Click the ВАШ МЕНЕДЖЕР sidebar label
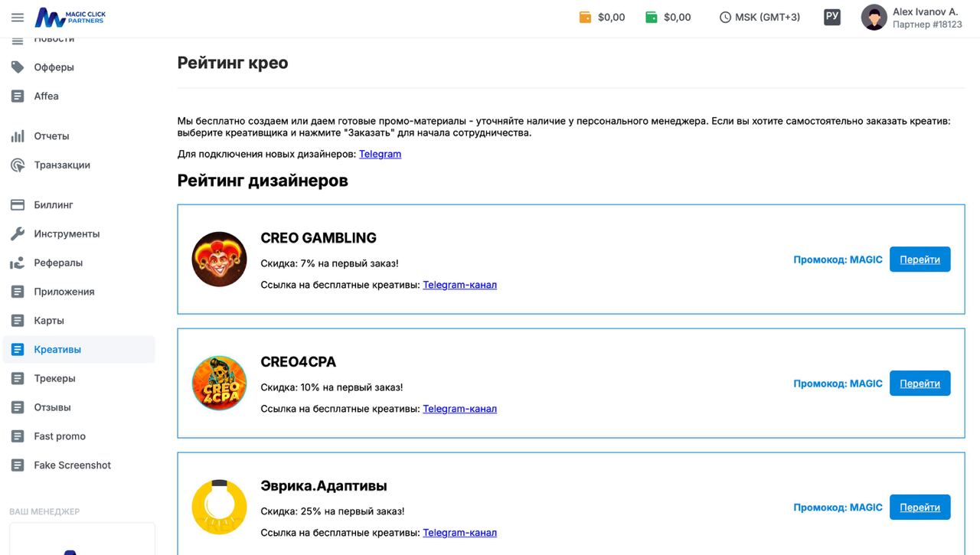The width and height of the screenshot is (980, 555). (x=44, y=511)
